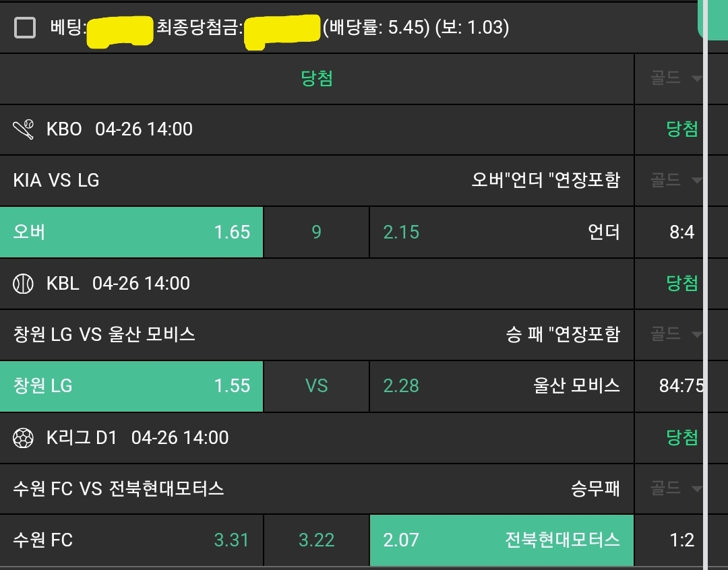
Task: Click the soccer ball icon for K리그 D1
Action: click(x=23, y=438)
